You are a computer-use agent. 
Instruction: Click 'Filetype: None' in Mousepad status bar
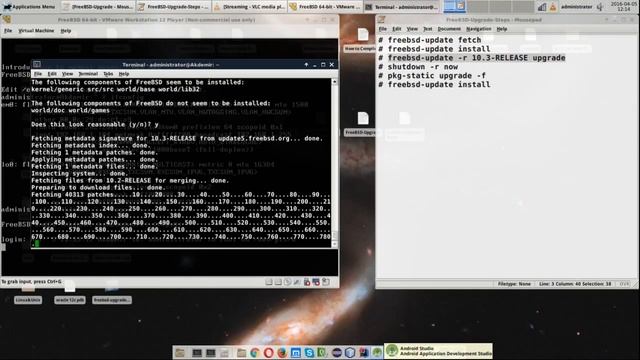coord(514,284)
